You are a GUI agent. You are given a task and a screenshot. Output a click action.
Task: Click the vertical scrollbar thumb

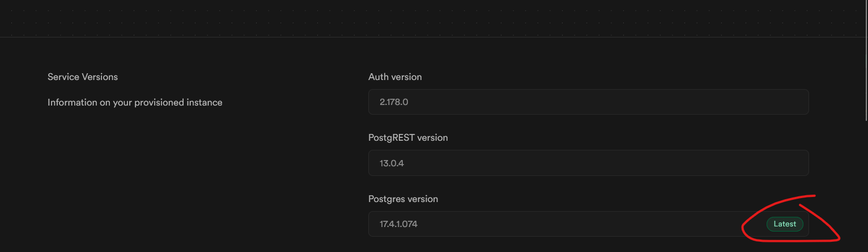pyautogui.click(x=866, y=60)
